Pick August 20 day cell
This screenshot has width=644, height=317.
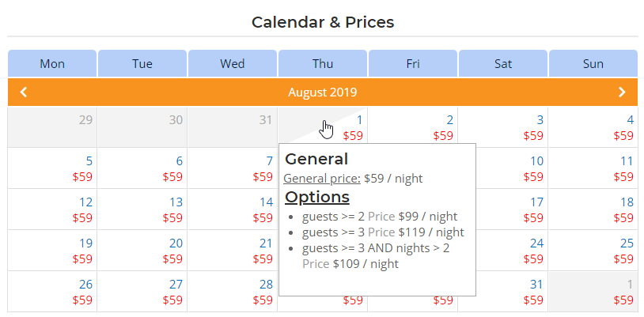(142, 250)
